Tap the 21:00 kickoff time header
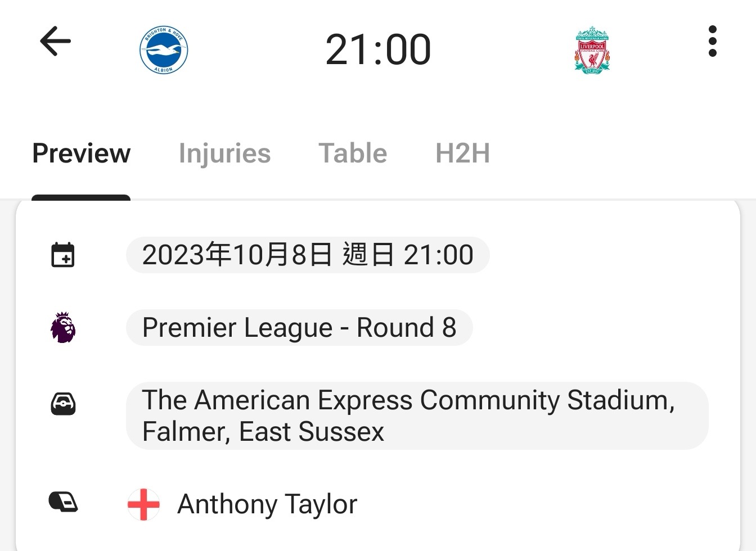Image resolution: width=756 pixels, height=551 pixels. tap(378, 49)
